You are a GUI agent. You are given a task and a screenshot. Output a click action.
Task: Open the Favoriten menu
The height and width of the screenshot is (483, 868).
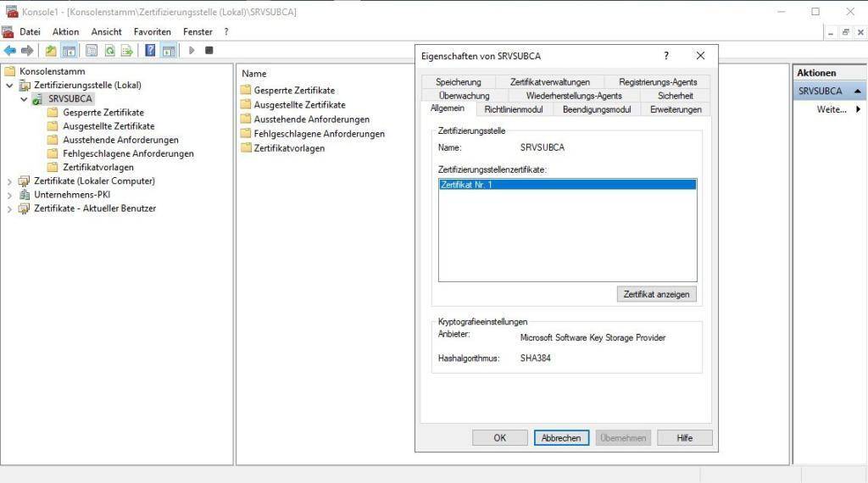[x=153, y=32]
